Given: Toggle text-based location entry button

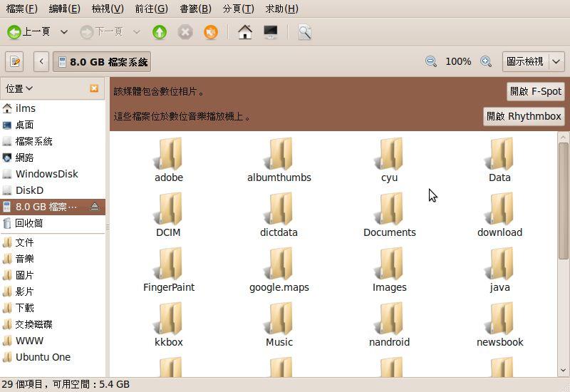Looking at the screenshot, I should (x=14, y=62).
